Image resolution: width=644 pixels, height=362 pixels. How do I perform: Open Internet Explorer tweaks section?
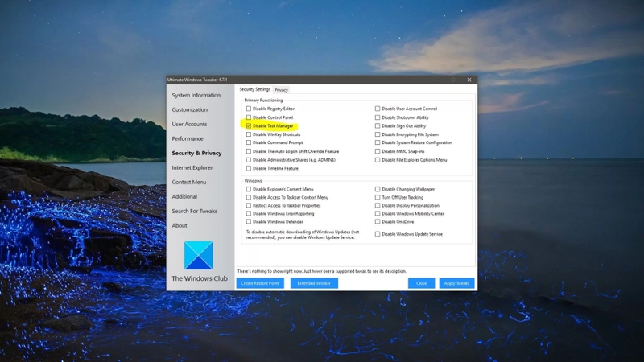[192, 167]
